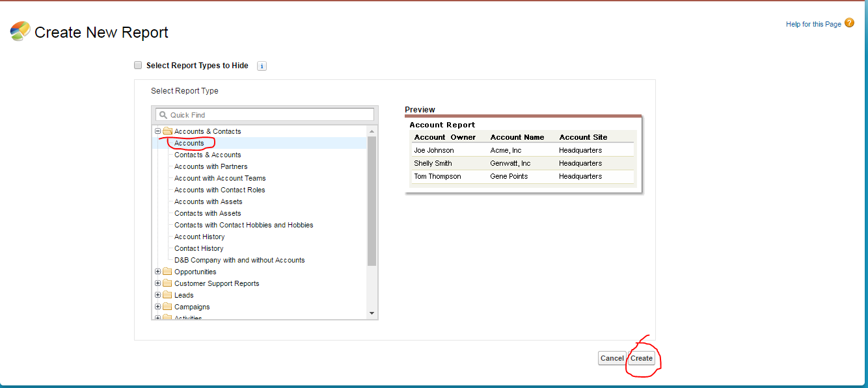Click the info icon beside Select Report Types
This screenshot has height=388, width=868.
pos(262,66)
